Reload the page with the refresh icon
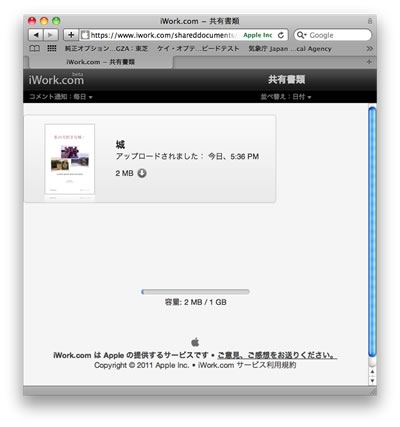Viewport: 400px width, 427px height. click(281, 35)
